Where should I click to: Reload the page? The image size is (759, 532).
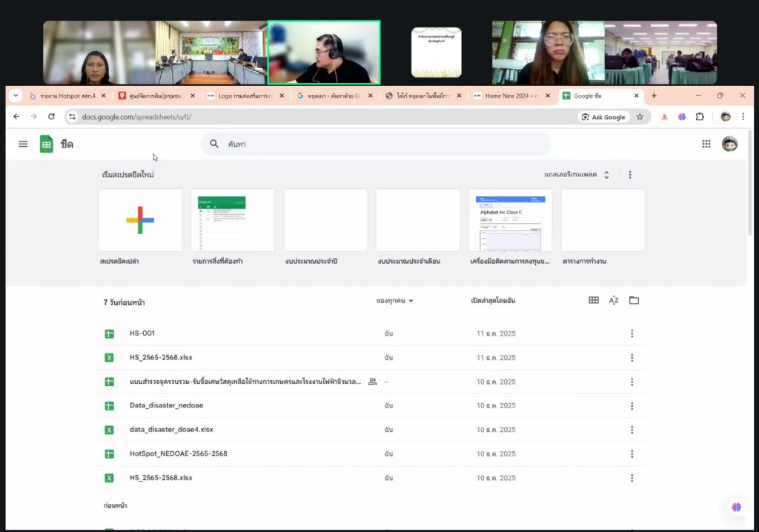[x=51, y=116]
